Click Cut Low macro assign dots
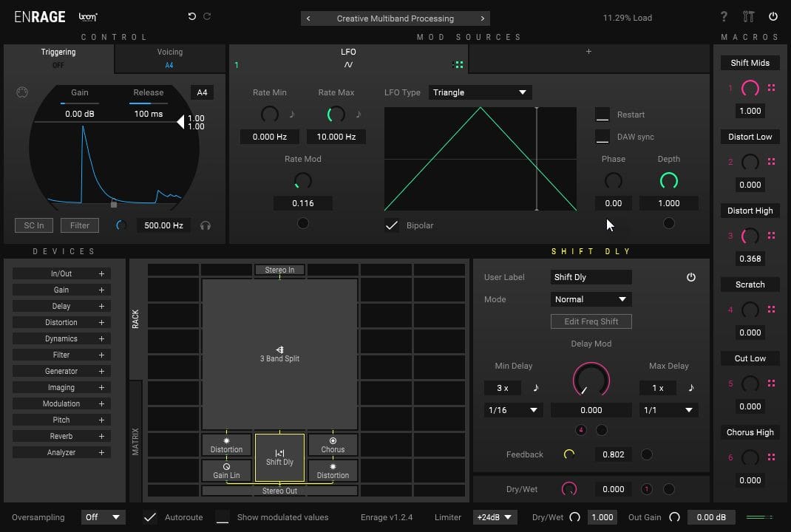Image resolution: width=791 pixels, height=532 pixels. (x=771, y=383)
